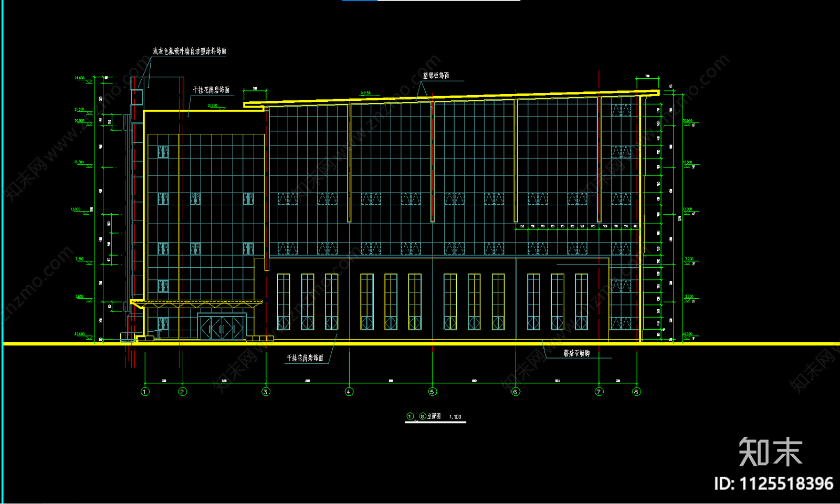The image size is (840, 504).
Task: Click the annotation text "浅灰色氟碳外墙自洁型涂料饰面"
Action: 190,51
